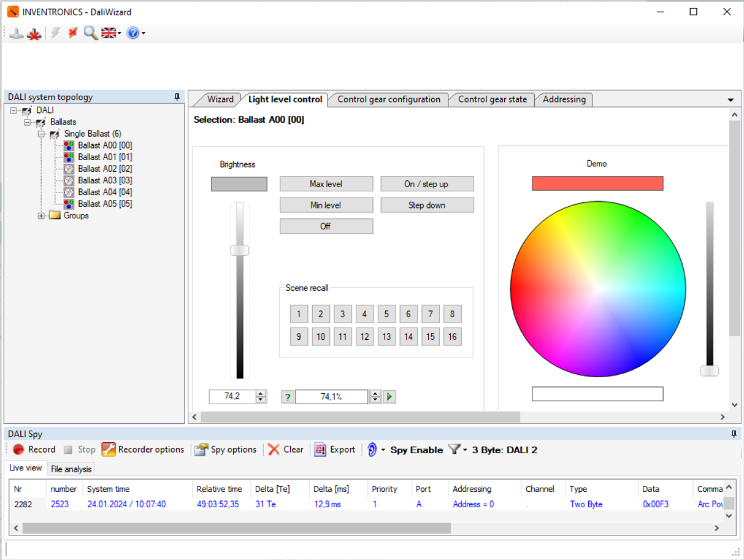744x560 pixels.
Task: Click the magnifying glass search icon
Action: (91, 33)
